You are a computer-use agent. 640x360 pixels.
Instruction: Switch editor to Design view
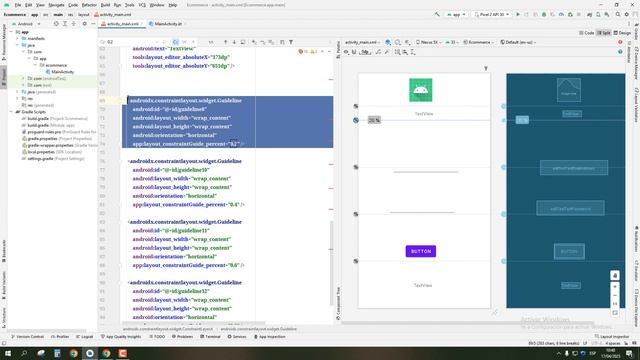622,33
